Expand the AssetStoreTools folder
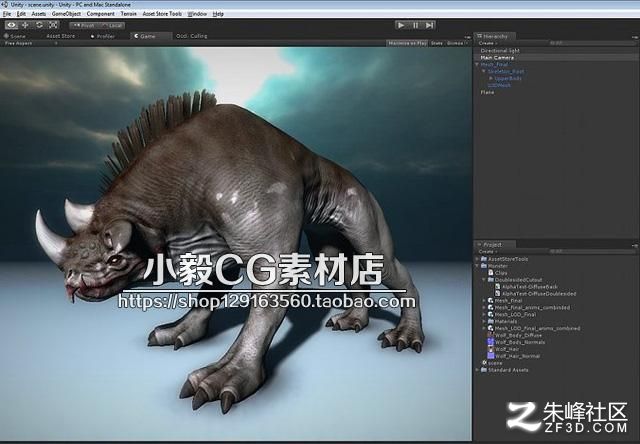Viewport: 640px width, 444px height. (x=477, y=259)
